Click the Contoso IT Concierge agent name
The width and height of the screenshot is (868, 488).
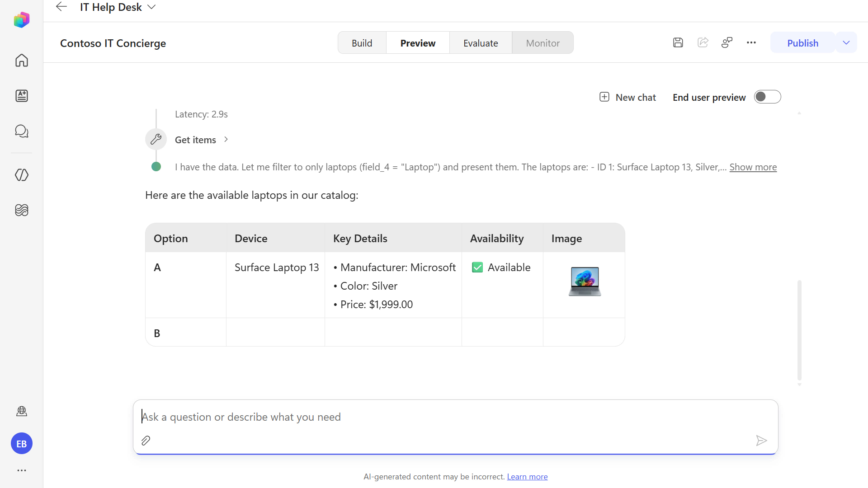pos(113,43)
